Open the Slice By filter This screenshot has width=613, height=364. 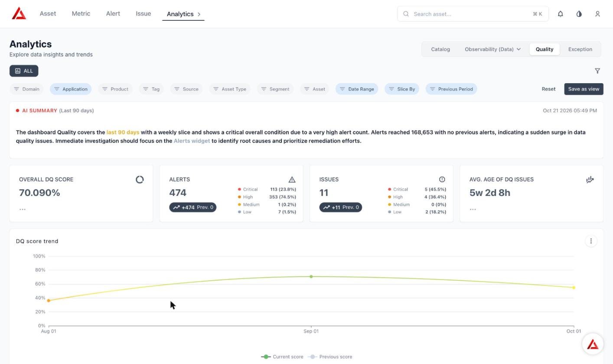click(402, 89)
